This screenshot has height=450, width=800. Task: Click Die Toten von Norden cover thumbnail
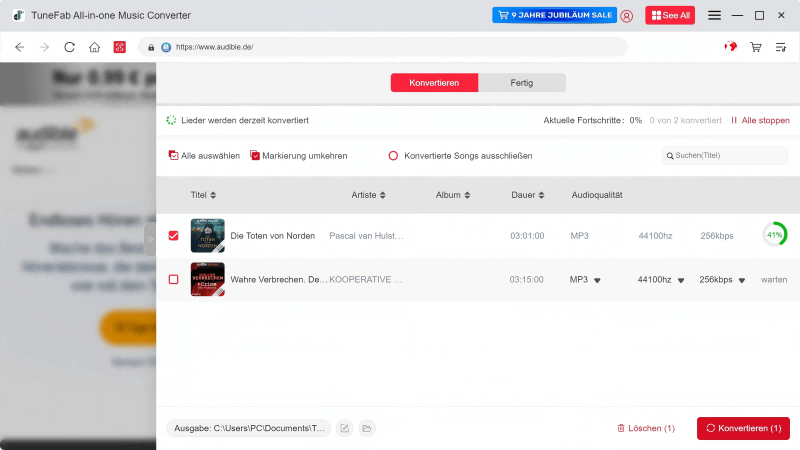click(208, 236)
